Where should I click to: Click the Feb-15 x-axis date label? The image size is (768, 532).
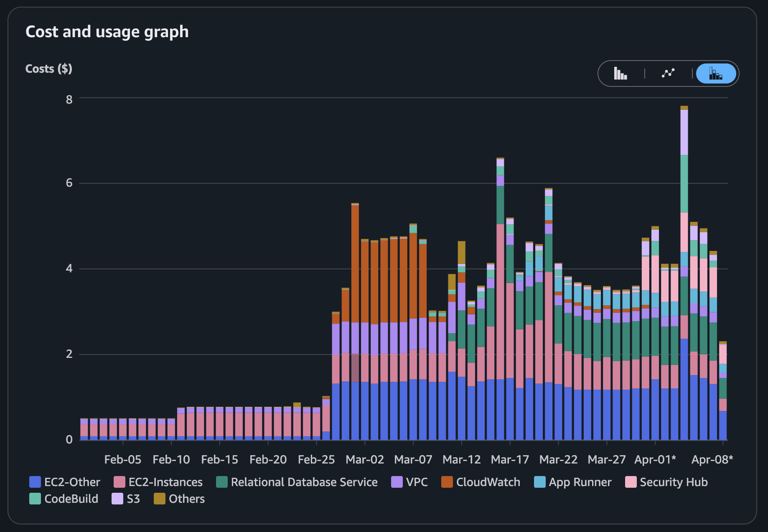219,459
